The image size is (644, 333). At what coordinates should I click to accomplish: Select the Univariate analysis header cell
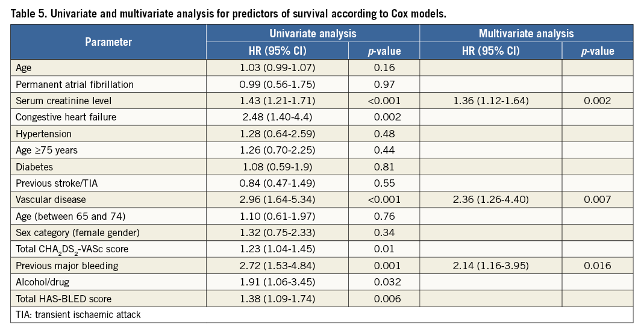(312, 34)
